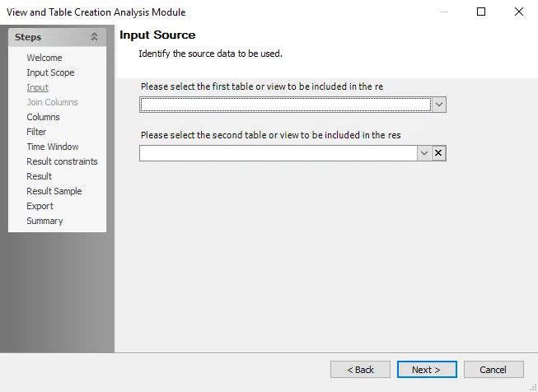Click the 'Please select the first table' label
Image resolution: width=538 pixels, height=392 pixels.
tap(262, 86)
